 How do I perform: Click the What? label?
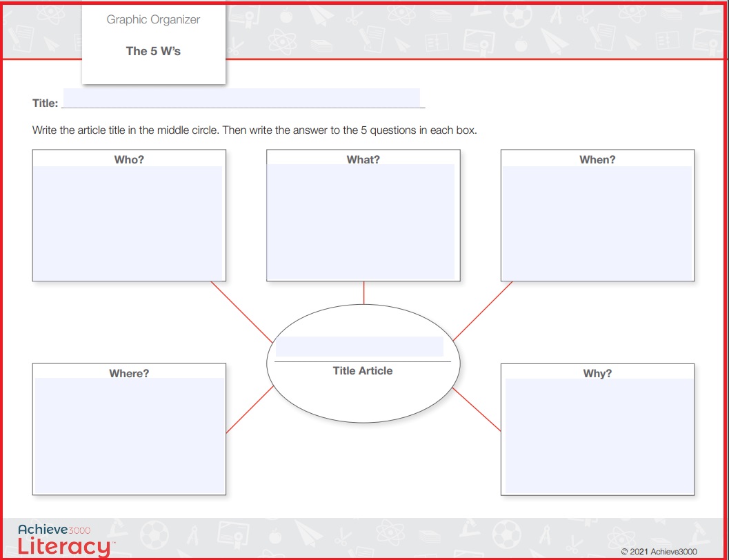[x=363, y=159]
